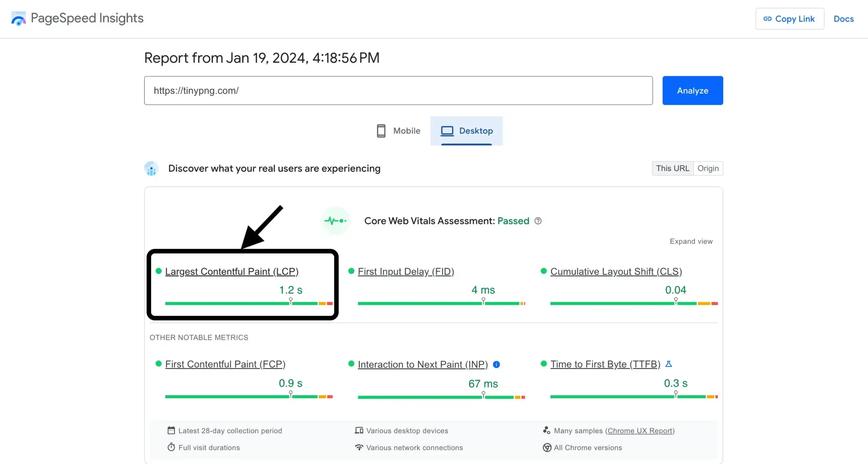Click the experimental flask icon next to TTFB

tap(669, 364)
